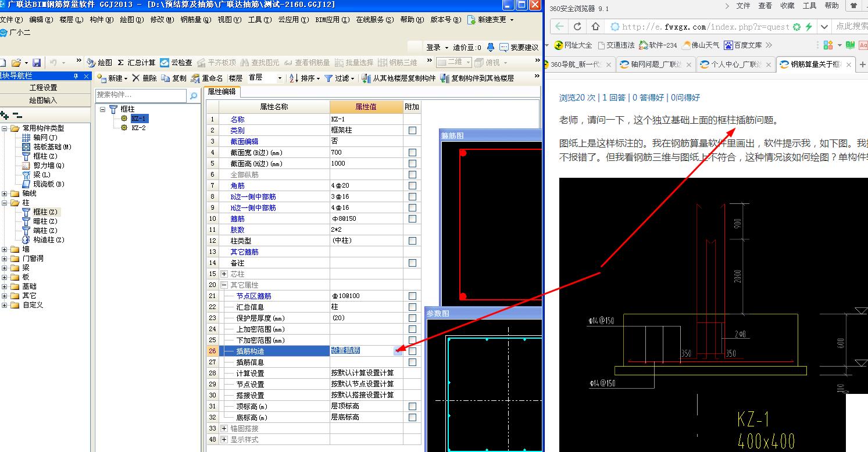
Task: Expand the 显示样式 property group
Action: pyautogui.click(x=224, y=440)
